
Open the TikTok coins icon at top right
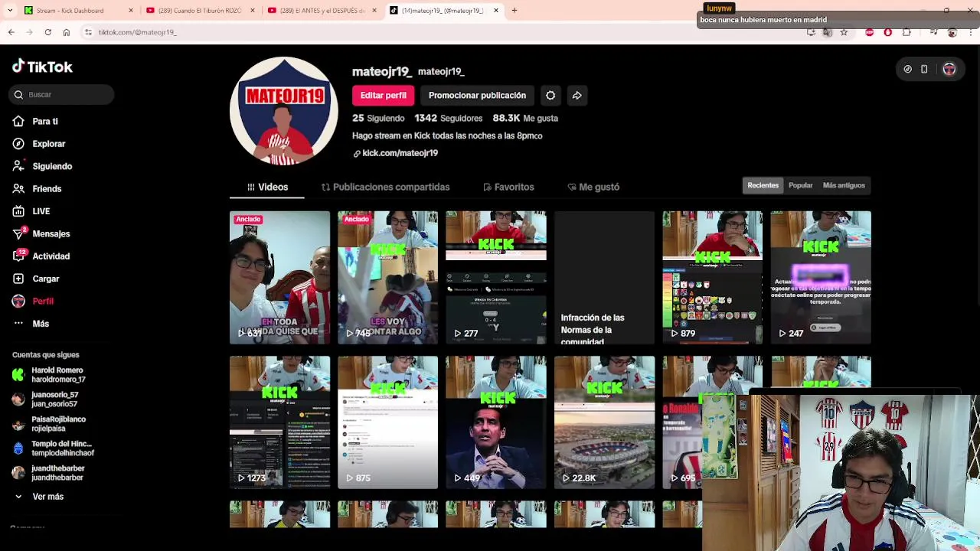pos(907,69)
